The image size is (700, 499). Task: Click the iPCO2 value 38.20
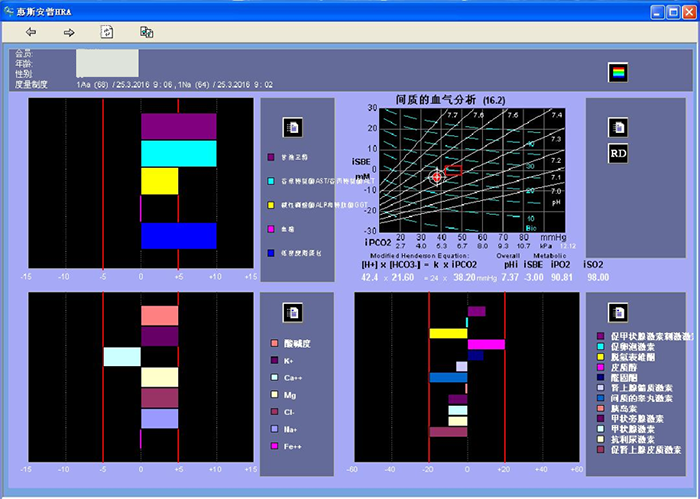pyautogui.click(x=464, y=278)
